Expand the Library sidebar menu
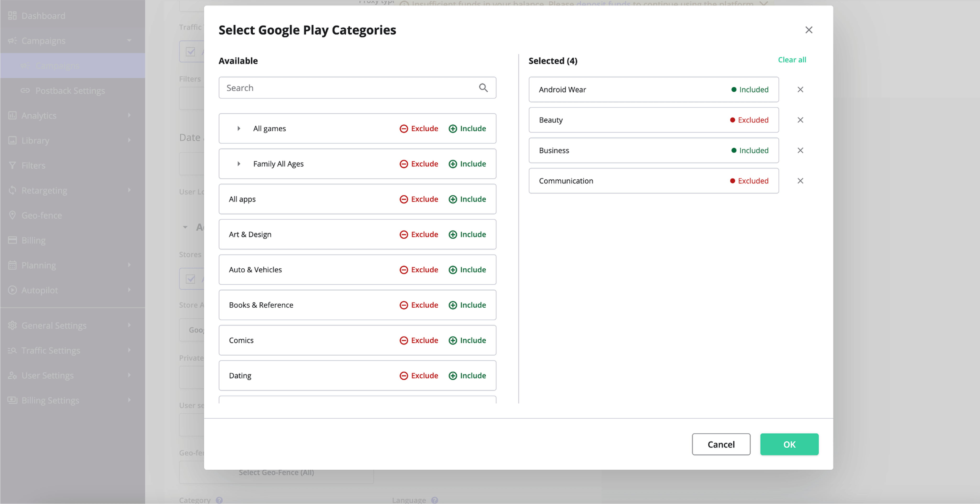The image size is (980, 504). coord(72,140)
